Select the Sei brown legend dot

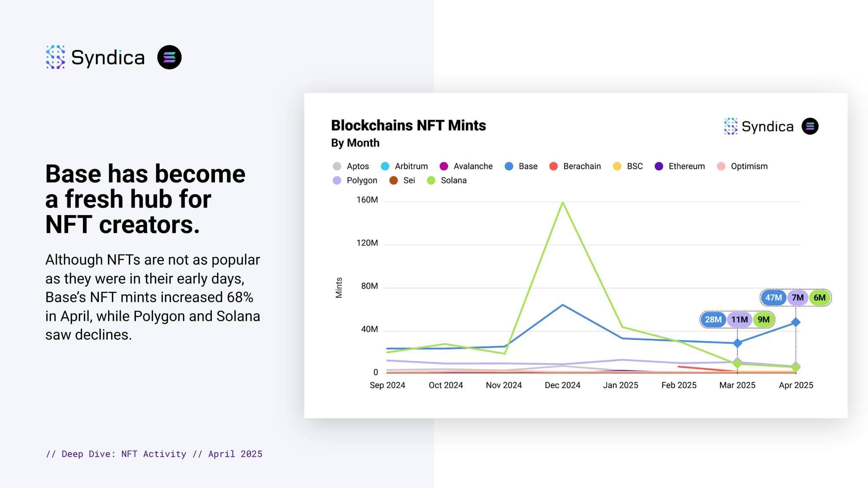click(x=394, y=180)
